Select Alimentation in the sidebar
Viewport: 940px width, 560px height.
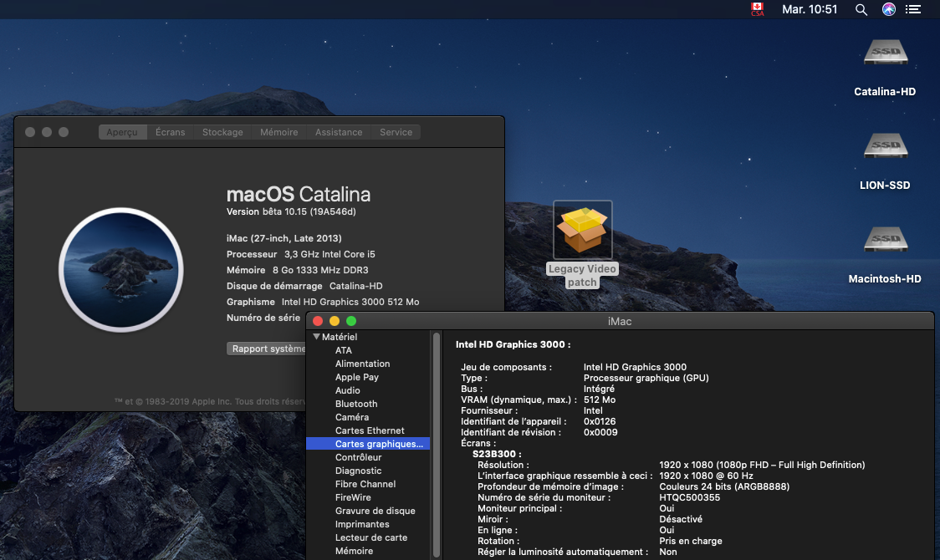click(x=363, y=364)
